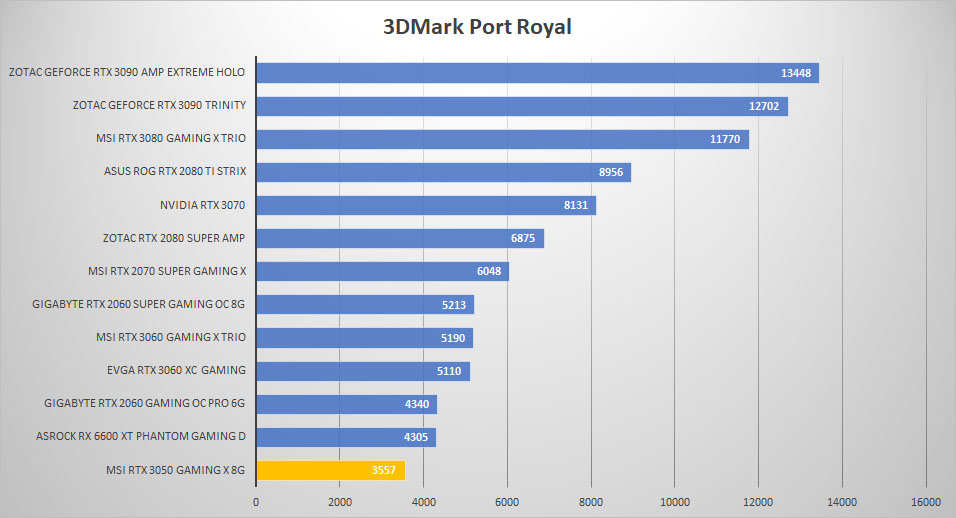
Task: Click the ASUS ROG RTX 2080 TI STRIX label
Action: (x=175, y=171)
